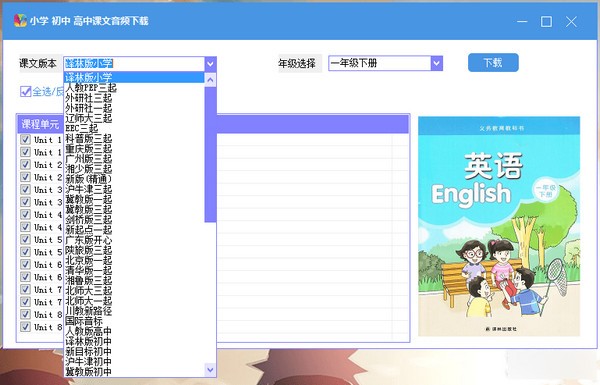The height and width of the screenshot is (385, 600).
Task: Close the audio download window
Action: [x=571, y=21]
